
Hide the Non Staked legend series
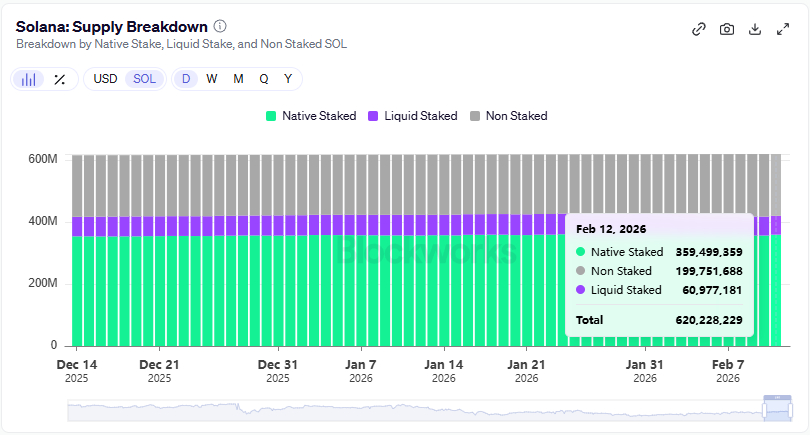(508, 116)
